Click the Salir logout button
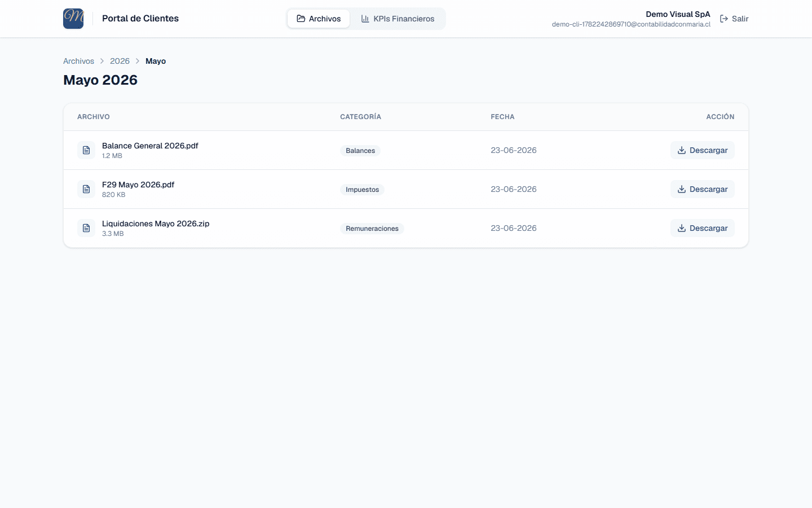This screenshot has width=812, height=508. pos(734,19)
